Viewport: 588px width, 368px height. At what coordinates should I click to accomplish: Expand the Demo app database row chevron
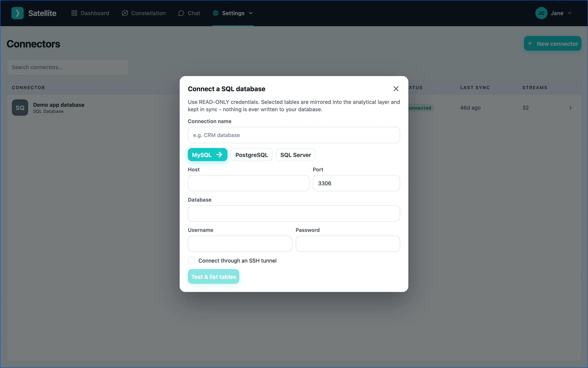click(570, 108)
